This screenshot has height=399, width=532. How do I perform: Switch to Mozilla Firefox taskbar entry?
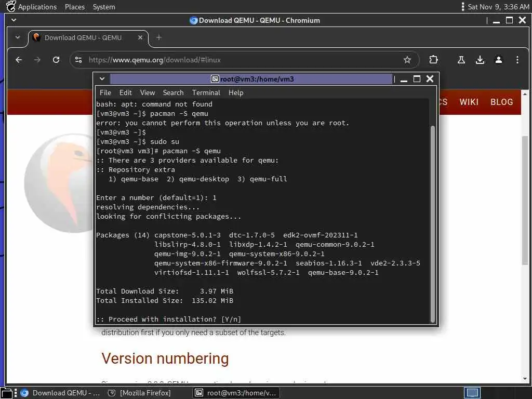point(139,393)
